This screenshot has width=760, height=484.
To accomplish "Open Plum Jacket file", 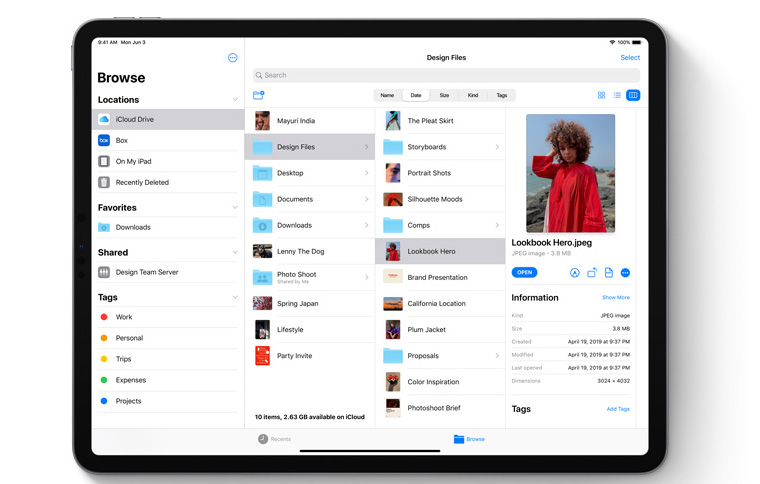I will point(441,329).
